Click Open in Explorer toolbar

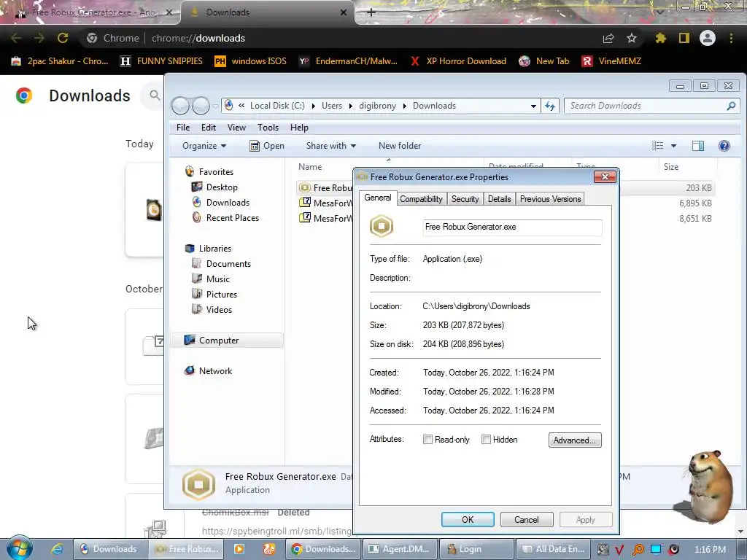click(267, 146)
